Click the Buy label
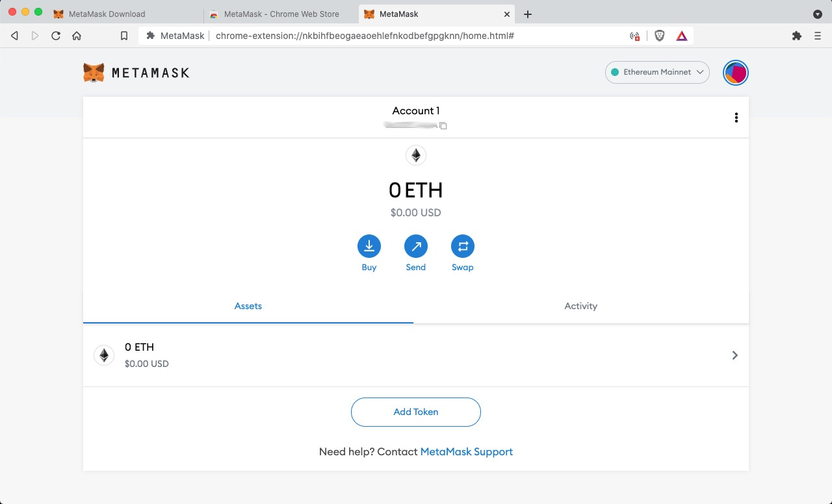 pos(369,267)
